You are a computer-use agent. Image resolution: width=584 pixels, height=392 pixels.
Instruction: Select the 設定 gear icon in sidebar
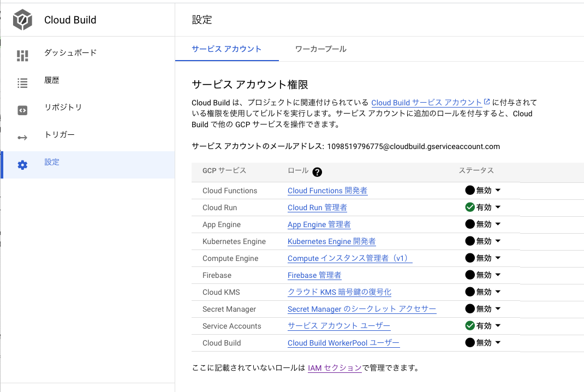22,162
